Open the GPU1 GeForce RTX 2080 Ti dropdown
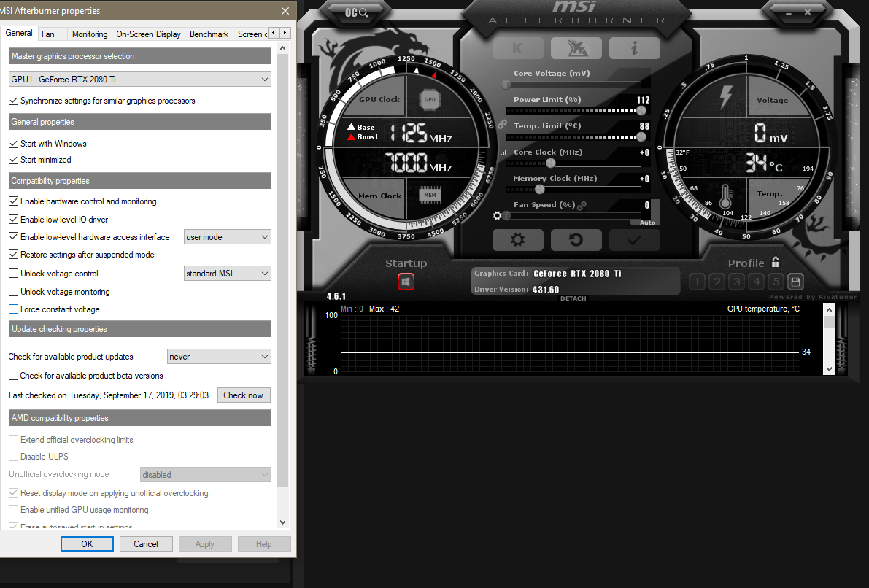869x588 pixels. (x=139, y=80)
